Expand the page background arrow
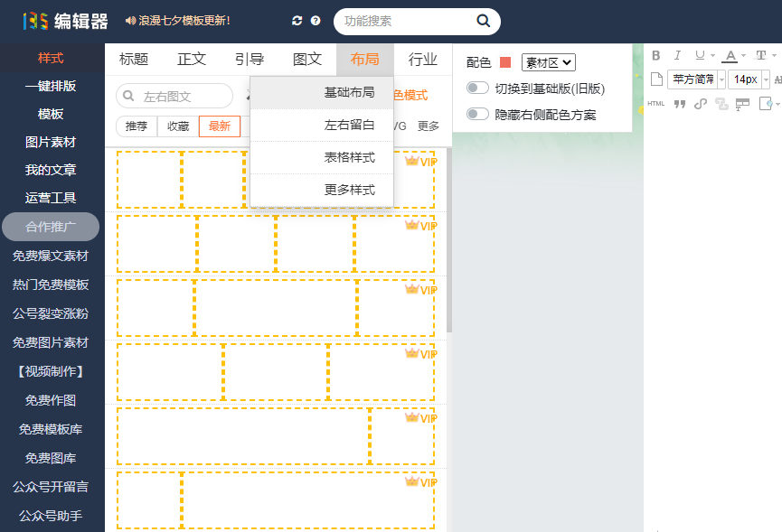The width and height of the screenshot is (782, 532). click(777, 104)
